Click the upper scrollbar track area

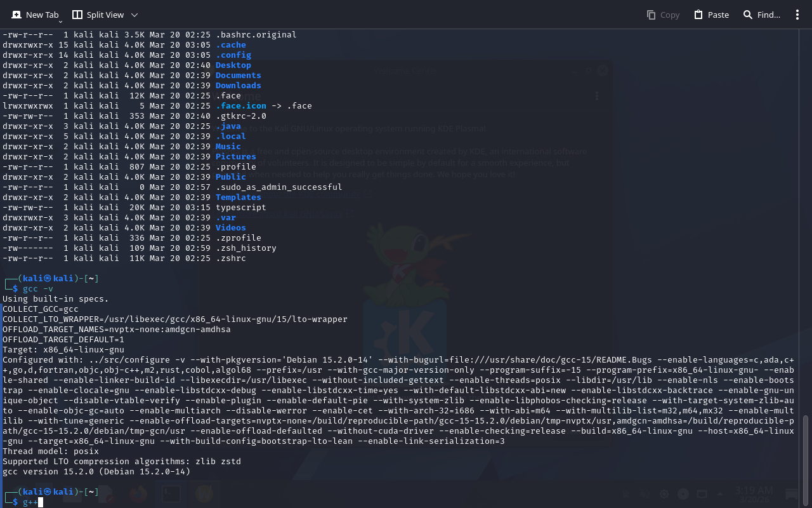coord(806,190)
